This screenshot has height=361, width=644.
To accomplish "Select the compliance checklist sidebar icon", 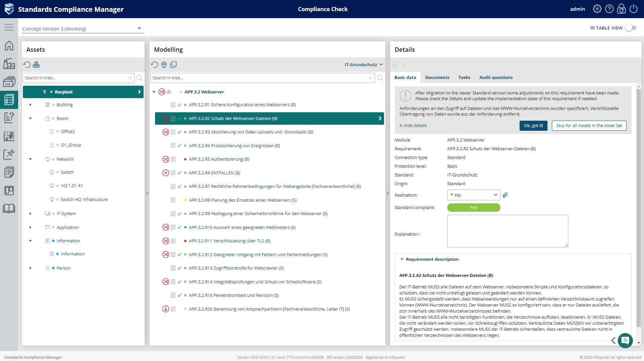I will pyautogui.click(x=9, y=100).
